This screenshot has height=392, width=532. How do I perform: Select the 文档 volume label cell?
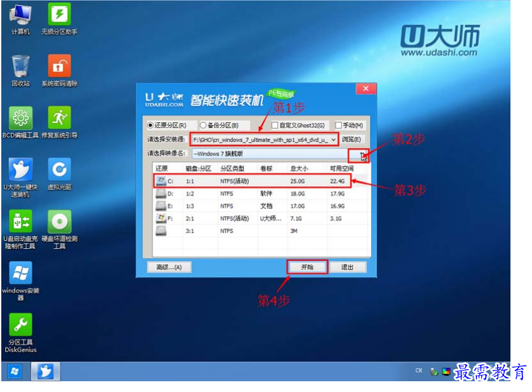point(267,206)
